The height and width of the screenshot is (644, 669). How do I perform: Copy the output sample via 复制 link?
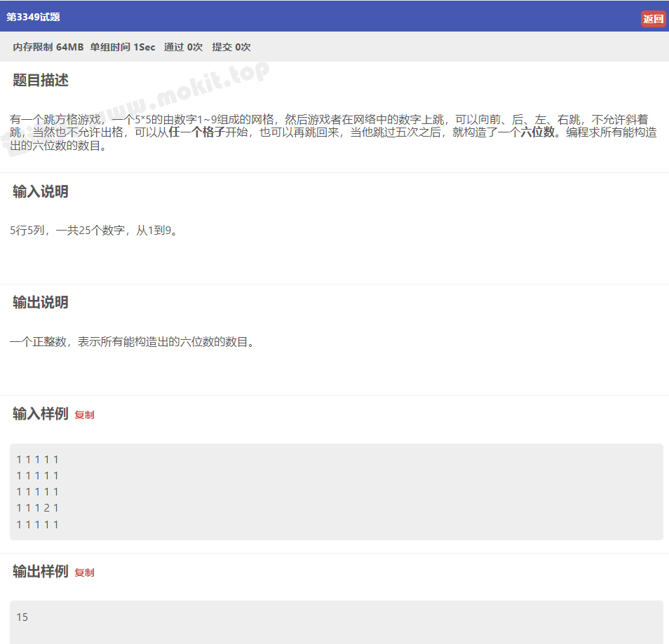(x=84, y=573)
